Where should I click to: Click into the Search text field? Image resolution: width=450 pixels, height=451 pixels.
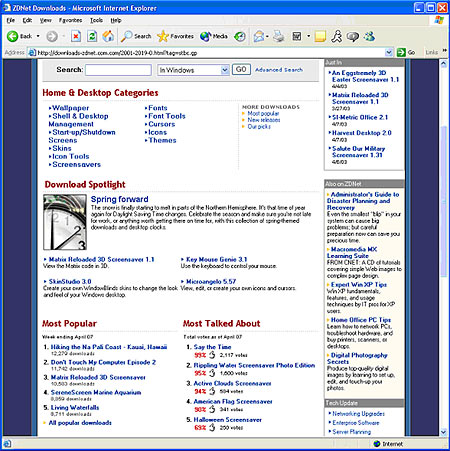click(x=118, y=70)
